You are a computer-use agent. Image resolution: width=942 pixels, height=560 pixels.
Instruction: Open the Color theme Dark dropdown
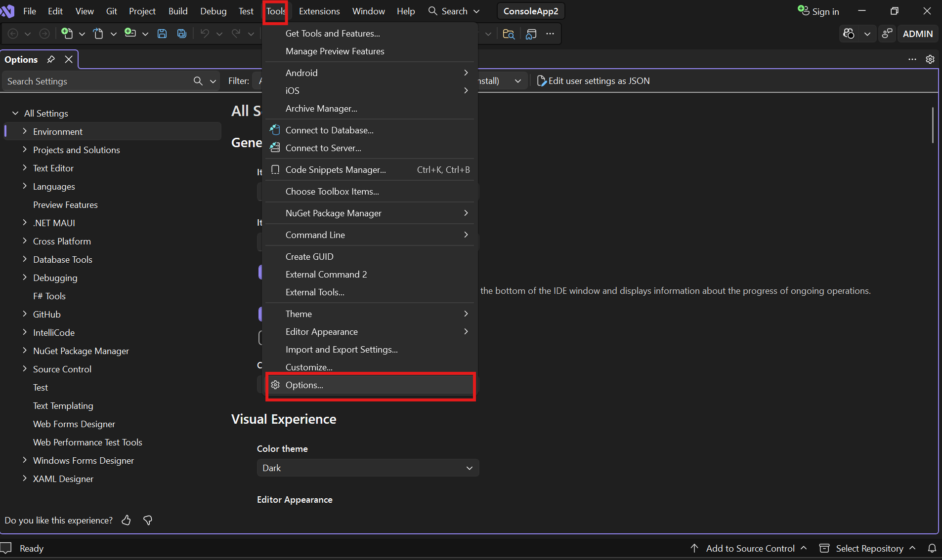click(368, 468)
